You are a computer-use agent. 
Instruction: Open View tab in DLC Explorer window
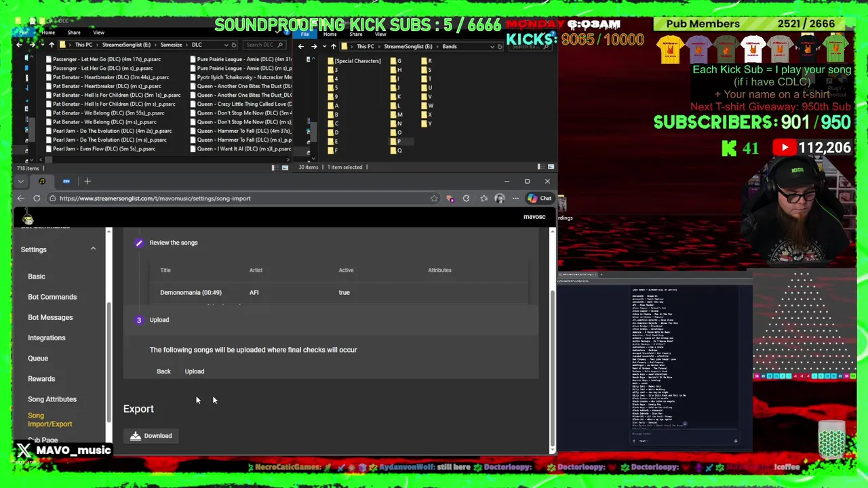[98, 33]
